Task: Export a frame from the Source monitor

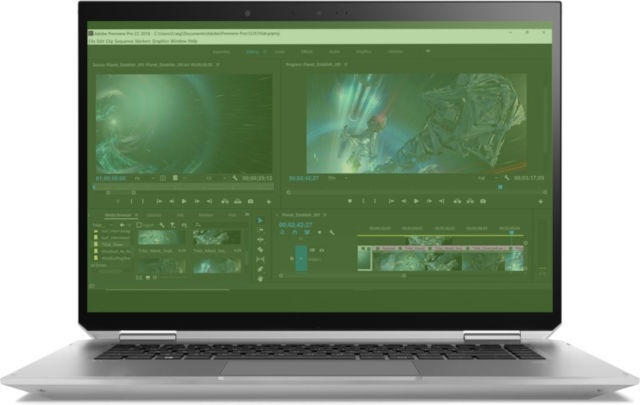Action: [x=251, y=201]
